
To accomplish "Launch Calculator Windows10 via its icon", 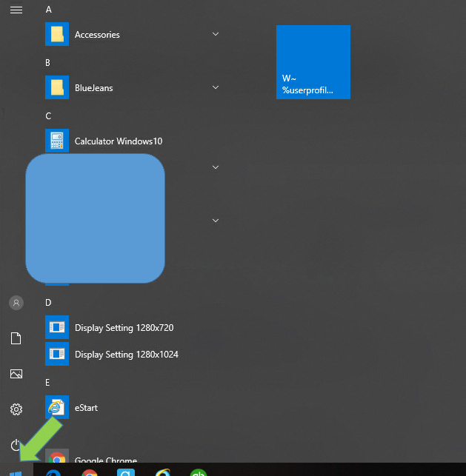I will [57, 141].
